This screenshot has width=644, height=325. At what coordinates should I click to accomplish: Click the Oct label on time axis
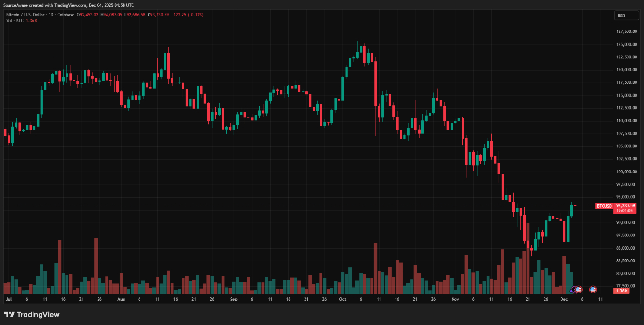342,299
